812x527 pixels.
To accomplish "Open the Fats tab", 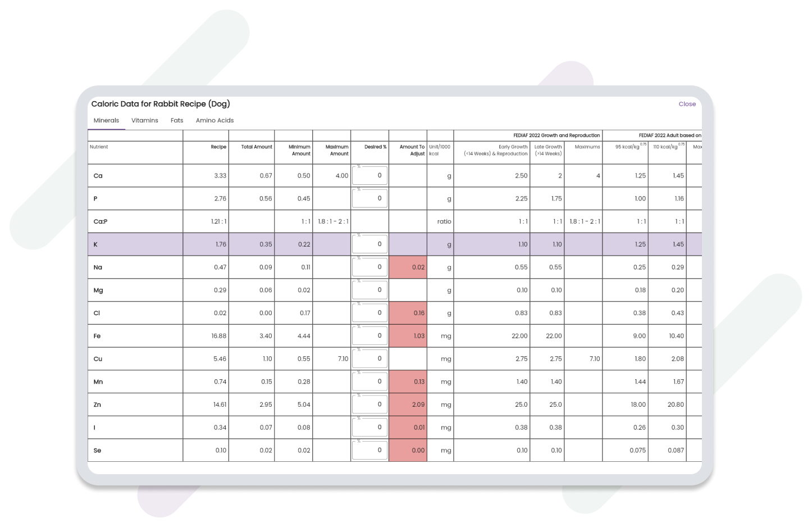I will [x=177, y=120].
